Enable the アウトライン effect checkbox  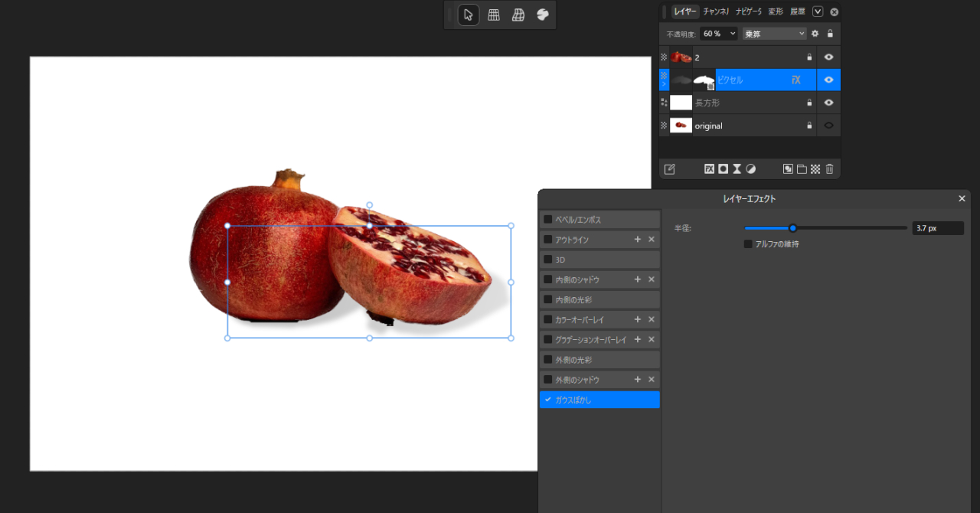pos(548,240)
